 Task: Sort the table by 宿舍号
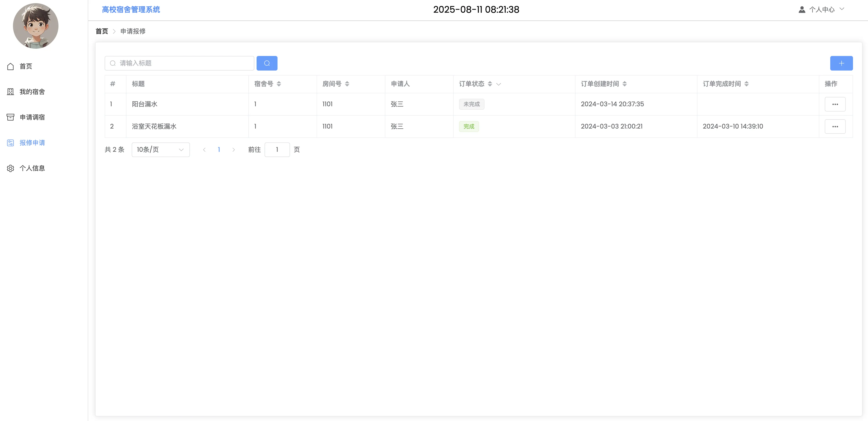click(x=279, y=84)
